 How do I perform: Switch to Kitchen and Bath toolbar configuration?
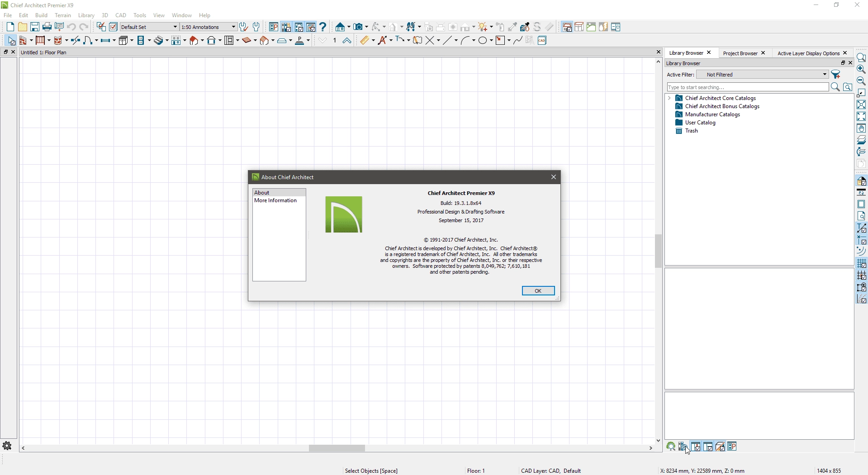pyautogui.click(x=579, y=27)
